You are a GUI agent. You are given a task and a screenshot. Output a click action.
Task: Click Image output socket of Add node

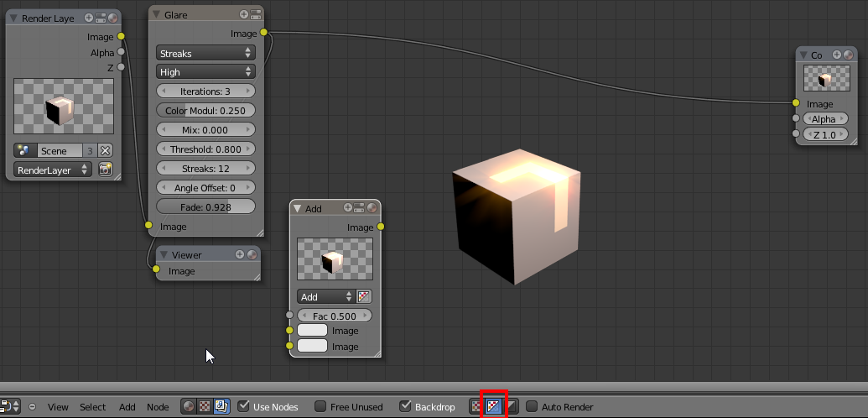(380, 226)
